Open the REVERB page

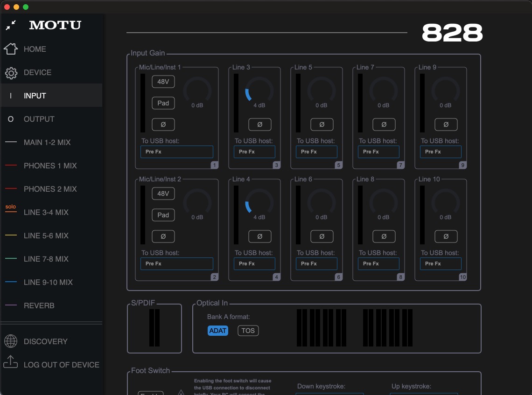pyautogui.click(x=52, y=305)
